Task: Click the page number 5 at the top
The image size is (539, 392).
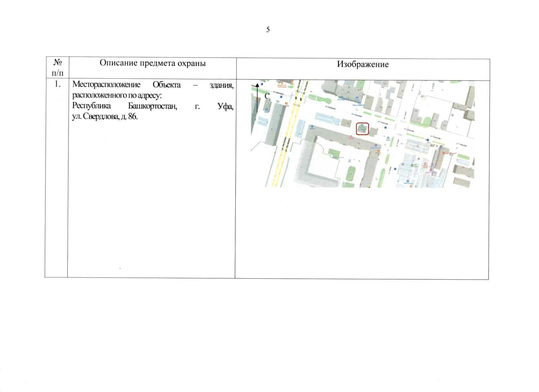Action: pyautogui.click(x=268, y=30)
